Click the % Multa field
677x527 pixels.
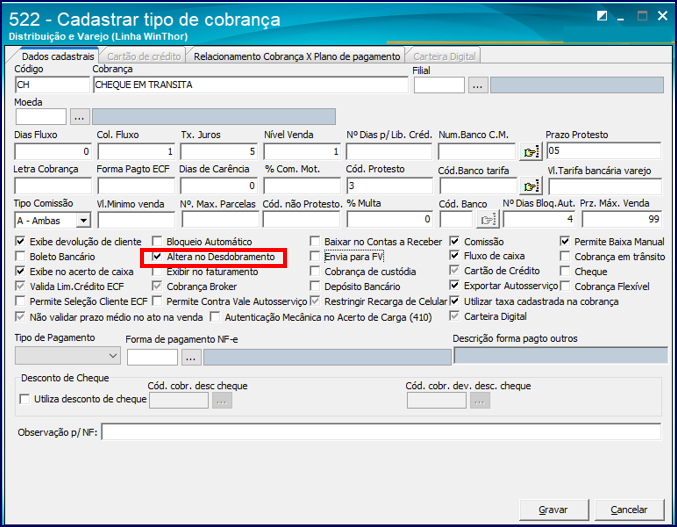[x=389, y=220]
